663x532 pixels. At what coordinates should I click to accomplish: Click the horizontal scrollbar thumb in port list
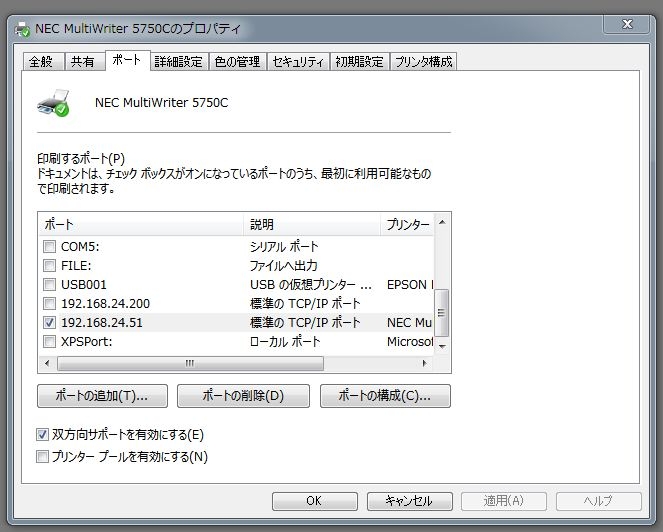(x=190, y=363)
